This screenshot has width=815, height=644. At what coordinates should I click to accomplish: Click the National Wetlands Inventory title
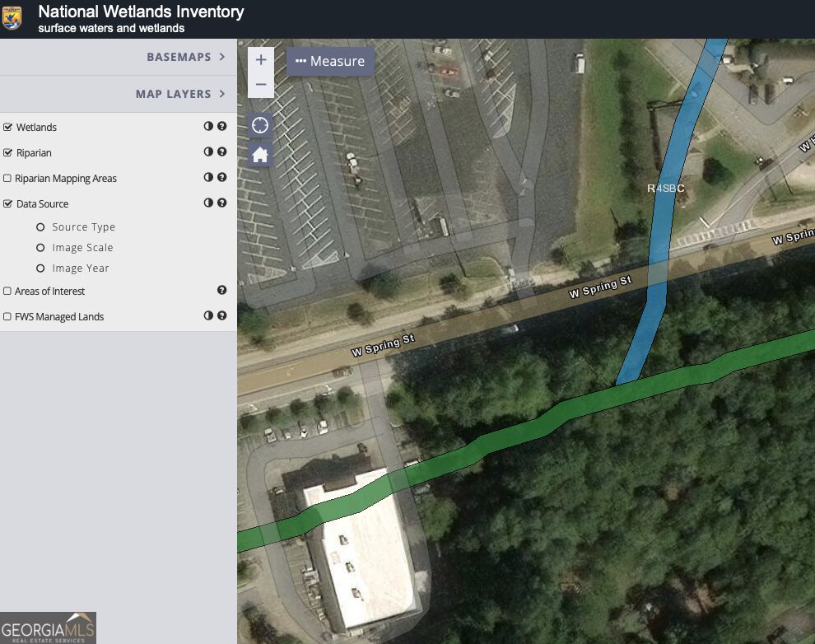142,12
